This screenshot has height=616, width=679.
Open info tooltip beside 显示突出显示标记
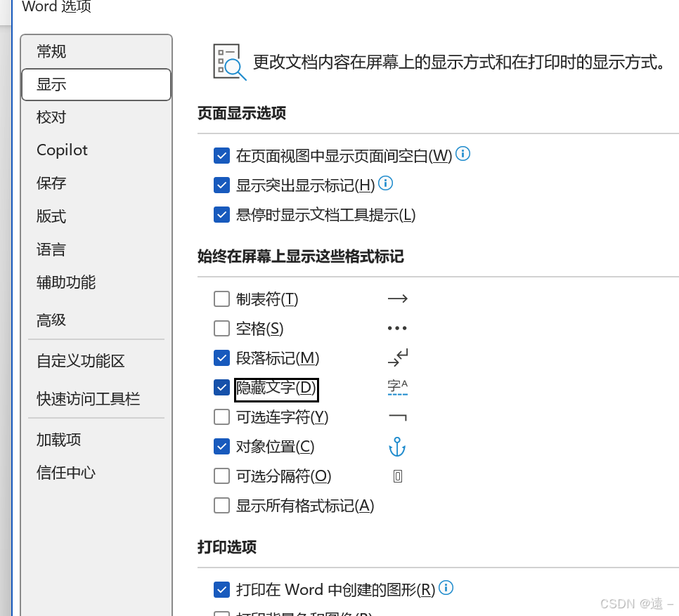385,183
